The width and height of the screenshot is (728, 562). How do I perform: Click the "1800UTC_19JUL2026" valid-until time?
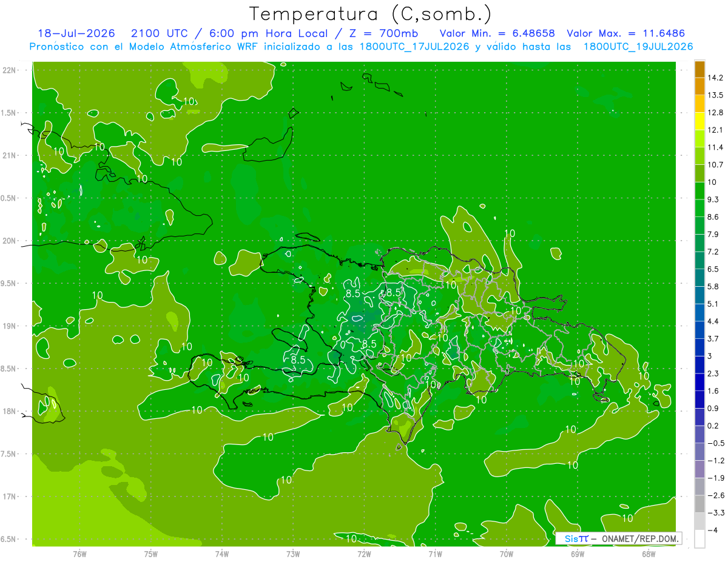638,47
